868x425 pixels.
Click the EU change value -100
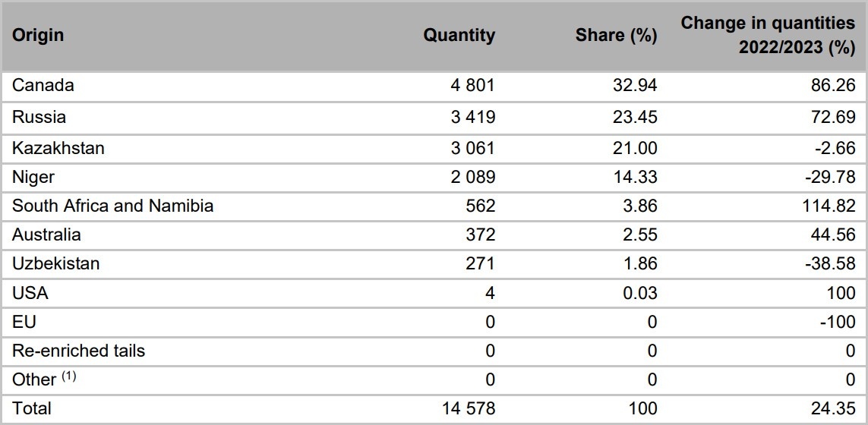tap(838, 322)
